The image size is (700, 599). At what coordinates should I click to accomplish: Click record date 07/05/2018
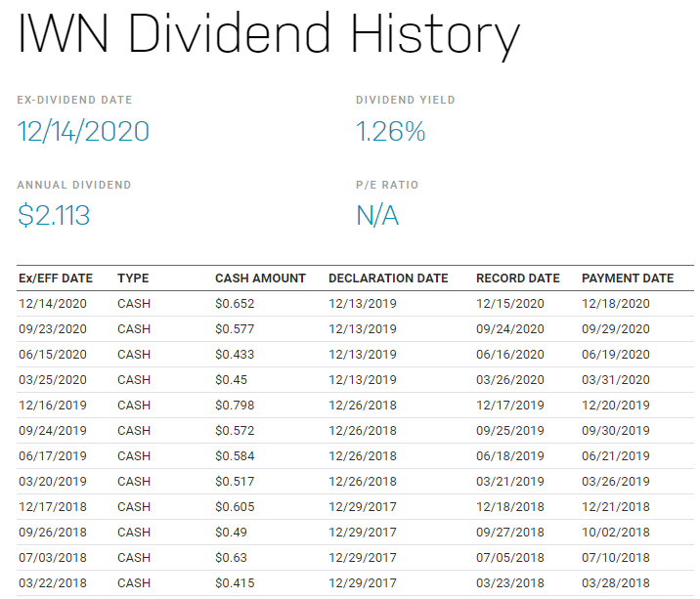[510, 558]
